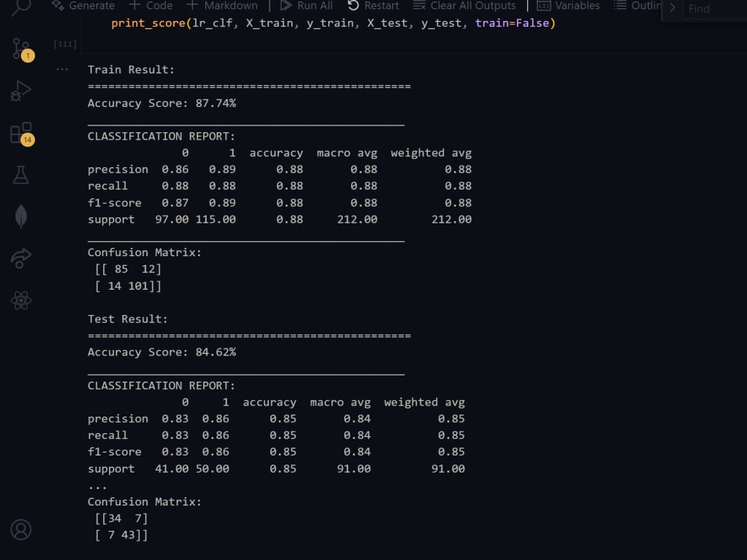Restart the notebook kernel
This screenshot has height=560, width=747.
point(373,6)
